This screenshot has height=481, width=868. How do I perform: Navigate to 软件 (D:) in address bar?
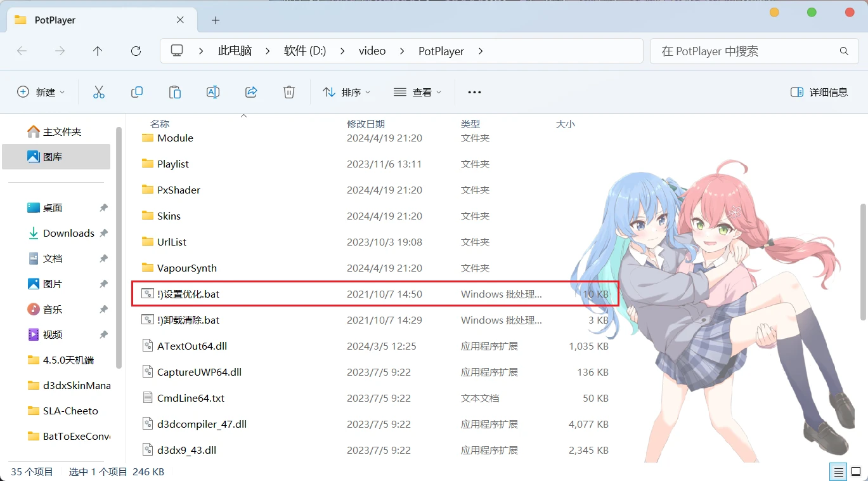[305, 51]
